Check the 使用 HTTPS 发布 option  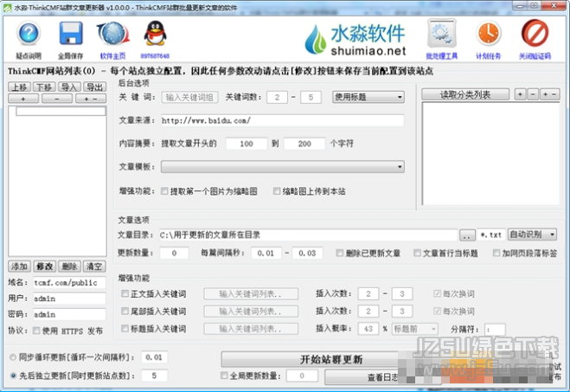point(37,330)
